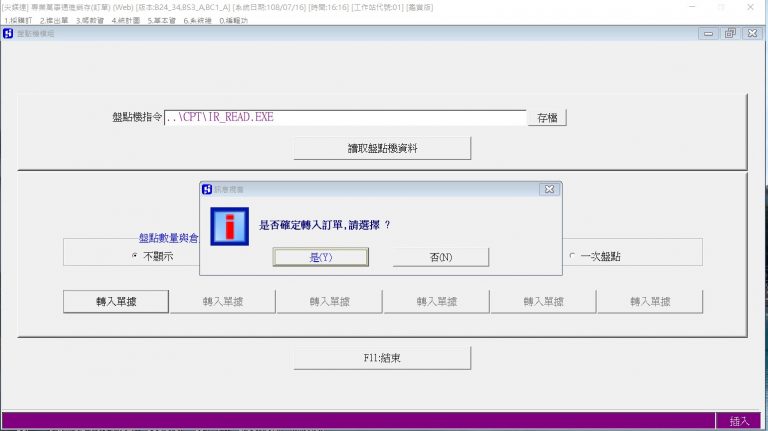The image size is (768, 431).
Task: Click the F11:結束 button
Action: [x=382, y=358]
